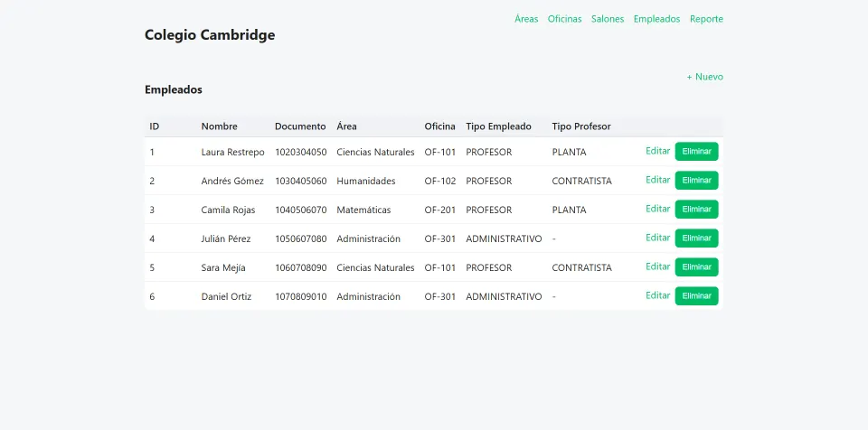
Task: Edit Julián Pérez's record
Action: tap(657, 238)
